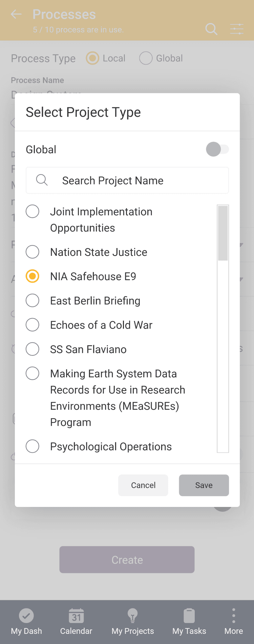Click the project list scrollbar thumb

tap(223, 233)
